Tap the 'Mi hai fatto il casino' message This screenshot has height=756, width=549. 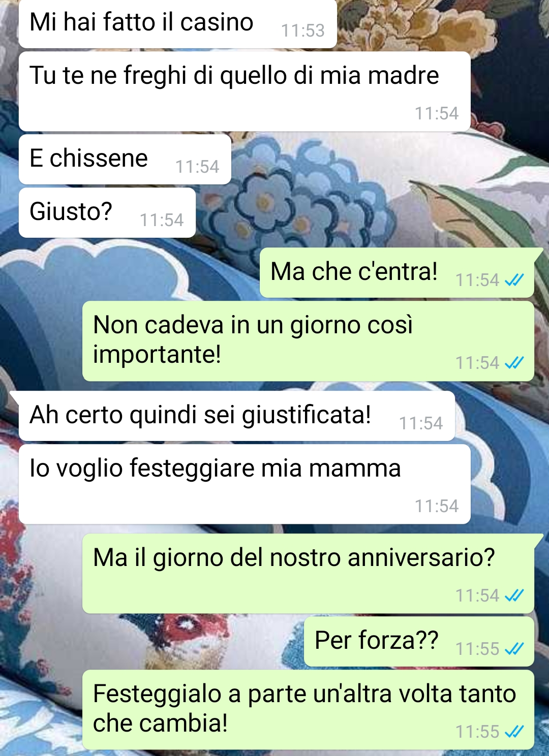177,24
